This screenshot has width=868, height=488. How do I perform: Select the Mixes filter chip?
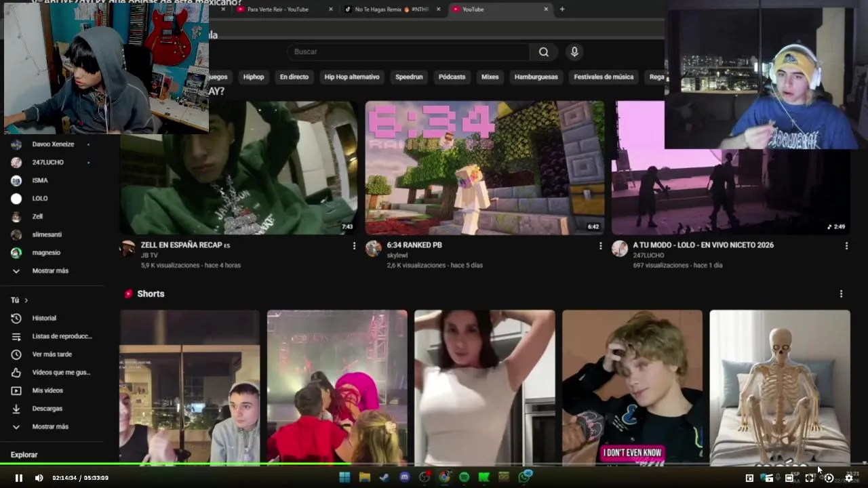click(490, 77)
